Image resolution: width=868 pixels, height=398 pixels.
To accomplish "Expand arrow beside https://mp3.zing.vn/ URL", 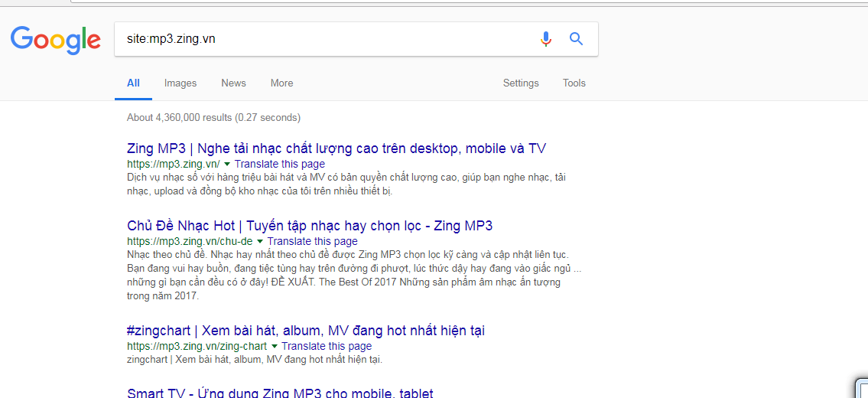I will (227, 164).
